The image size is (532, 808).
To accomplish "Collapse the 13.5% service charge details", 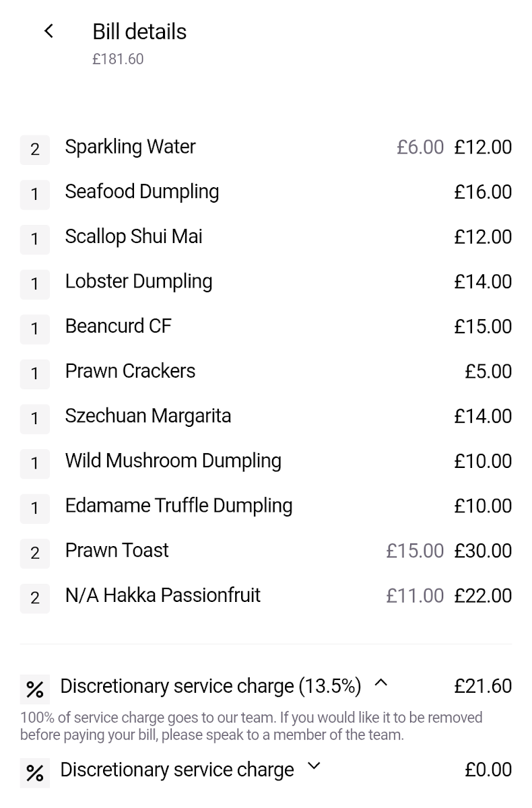I will coord(381,683).
